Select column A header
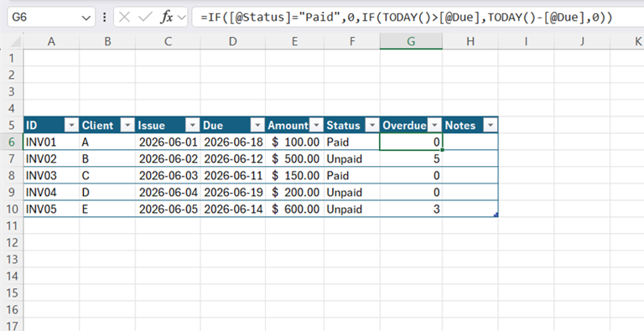The width and height of the screenshot is (644, 331). 51,41
